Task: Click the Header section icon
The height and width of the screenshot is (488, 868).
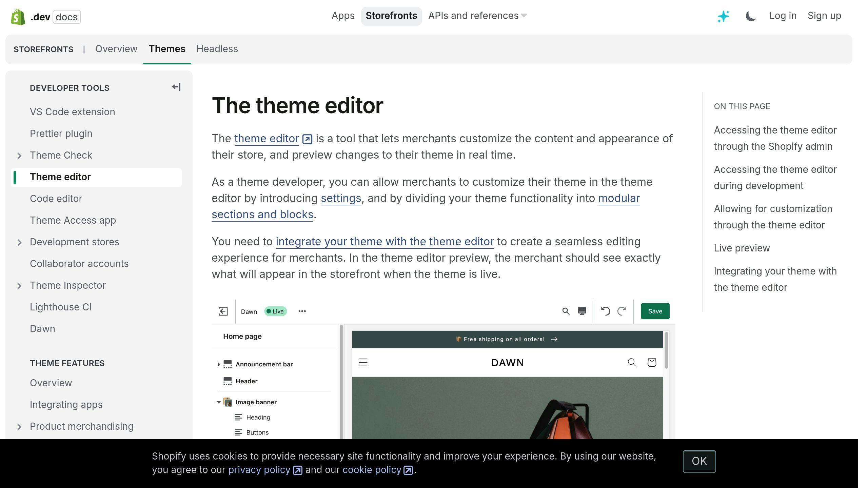Action: 228,381
